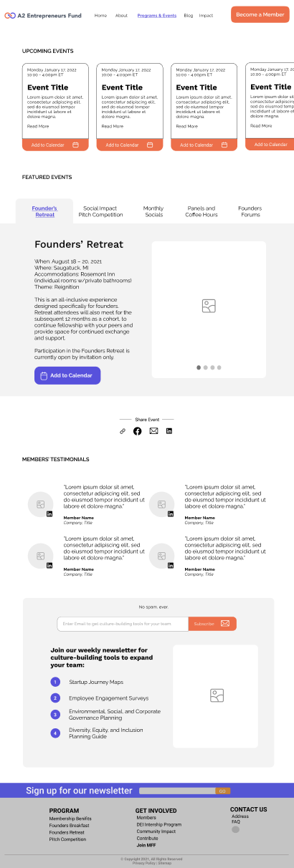Select the last carousel dot indicator
This screenshot has width=294, height=868.
coord(219,367)
